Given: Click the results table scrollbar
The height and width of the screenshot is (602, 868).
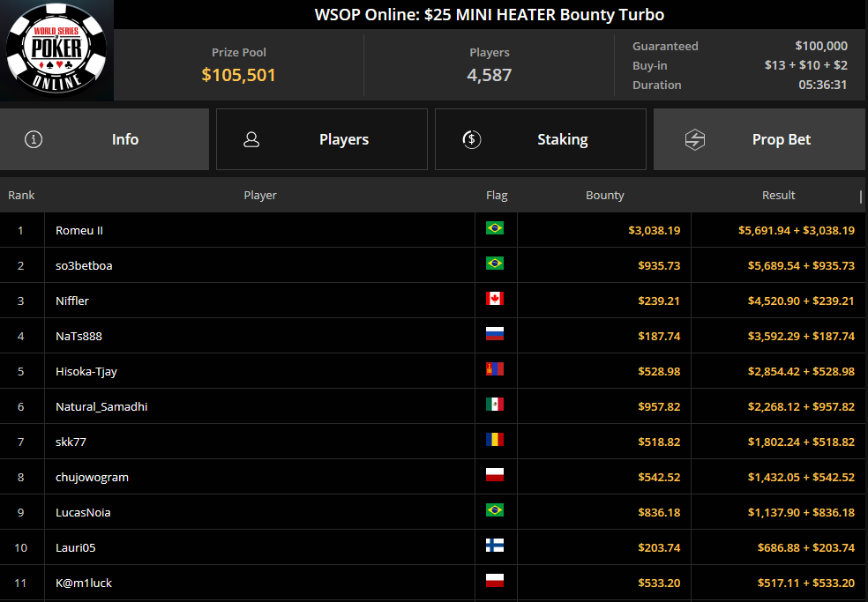Looking at the screenshot, I should [x=861, y=197].
